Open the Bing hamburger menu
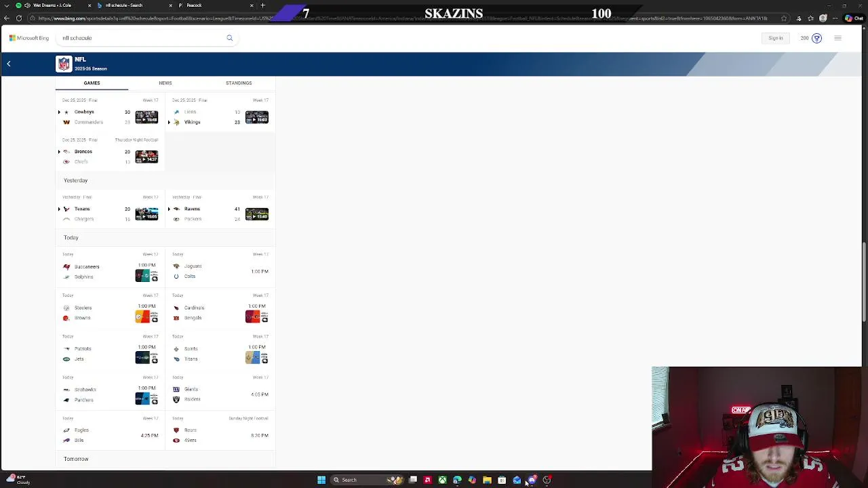 tap(837, 38)
